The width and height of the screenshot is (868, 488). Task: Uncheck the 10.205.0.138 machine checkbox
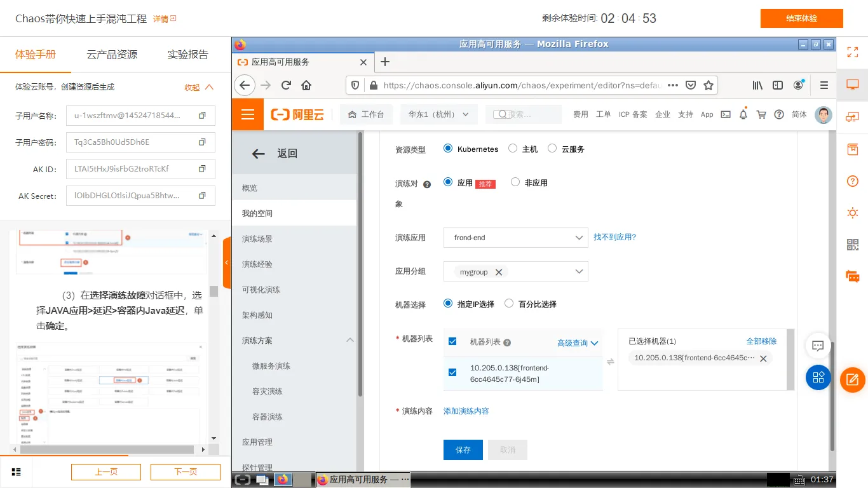tap(452, 372)
